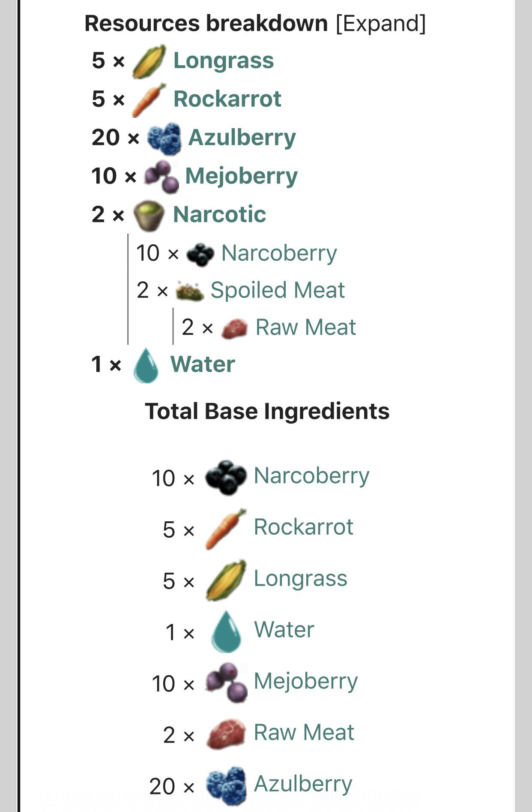Click the Longrass corn icon in breakdown
This screenshot has width=532, height=812.
click(x=149, y=61)
